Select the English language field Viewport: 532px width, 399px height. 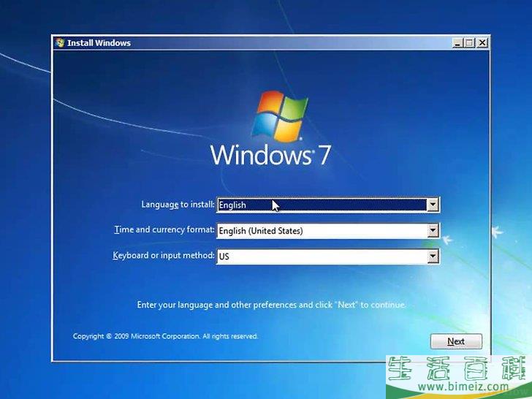322,205
